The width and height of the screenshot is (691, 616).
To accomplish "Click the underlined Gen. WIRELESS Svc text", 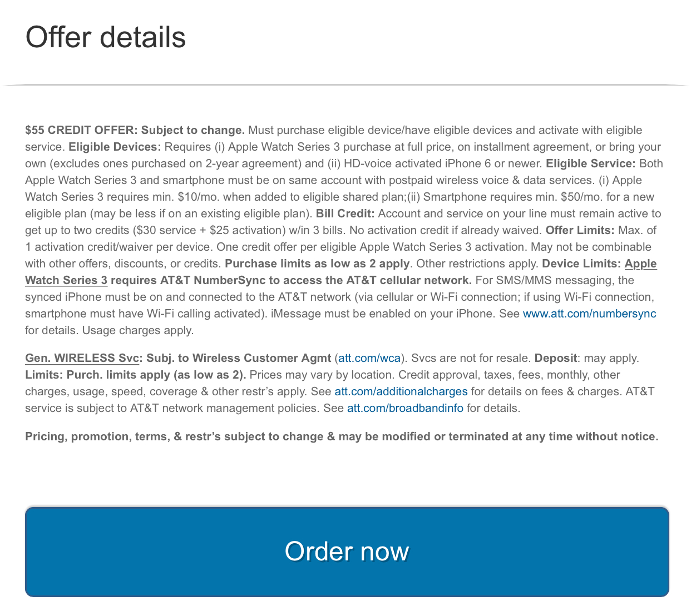I will click(82, 358).
